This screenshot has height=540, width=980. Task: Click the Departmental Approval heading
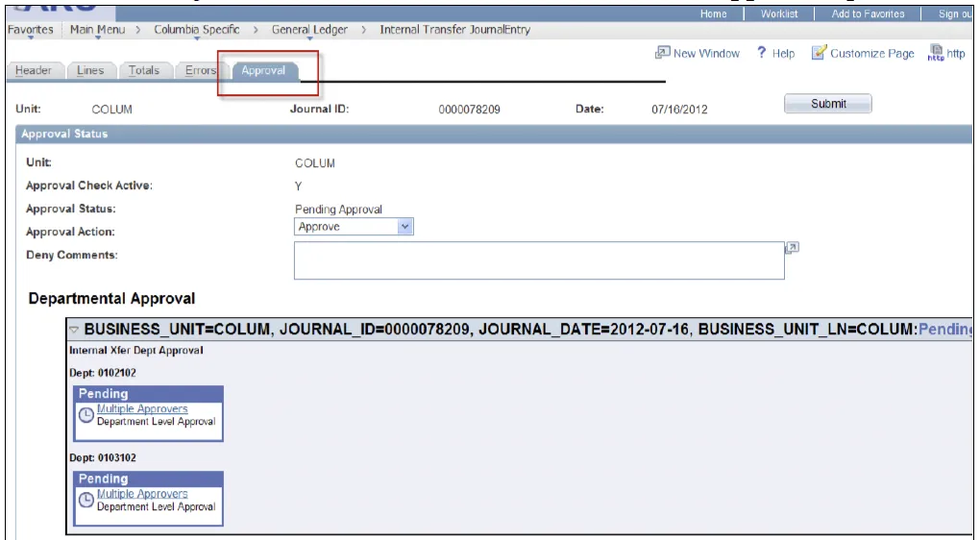[x=111, y=299]
